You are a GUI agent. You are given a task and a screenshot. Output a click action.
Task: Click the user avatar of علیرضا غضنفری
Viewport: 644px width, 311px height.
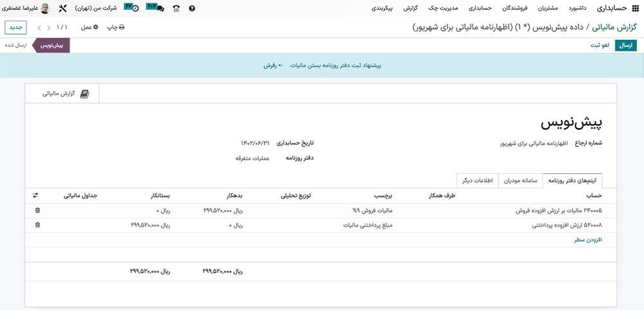(45, 8)
